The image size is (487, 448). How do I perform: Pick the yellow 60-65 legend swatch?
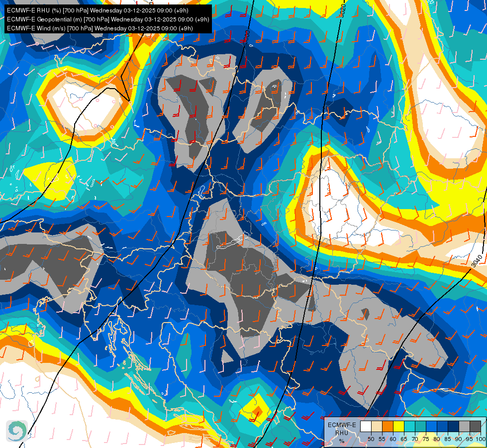pyautogui.click(x=399, y=426)
